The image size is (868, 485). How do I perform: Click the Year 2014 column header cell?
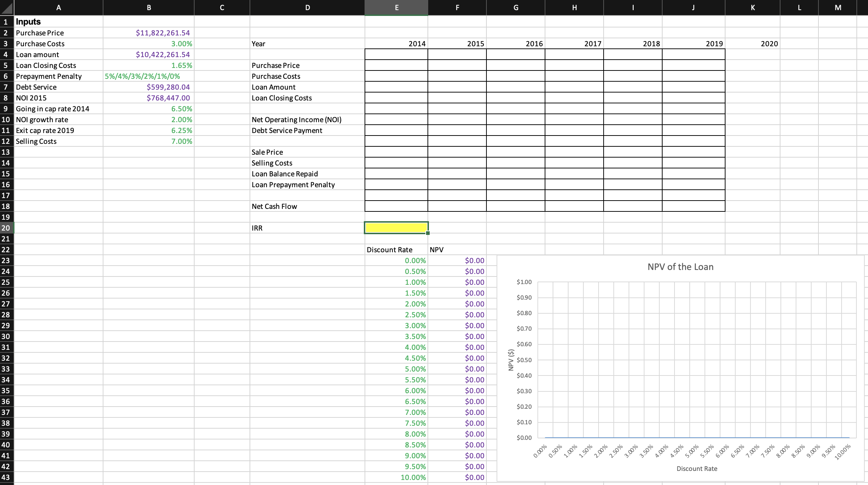pyautogui.click(x=396, y=44)
